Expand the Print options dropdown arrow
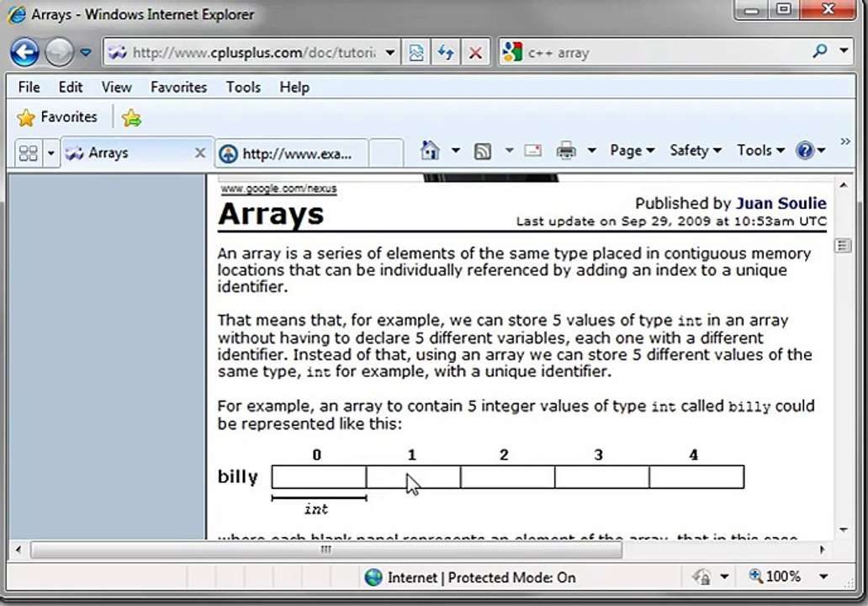The image size is (868, 606). click(x=592, y=150)
